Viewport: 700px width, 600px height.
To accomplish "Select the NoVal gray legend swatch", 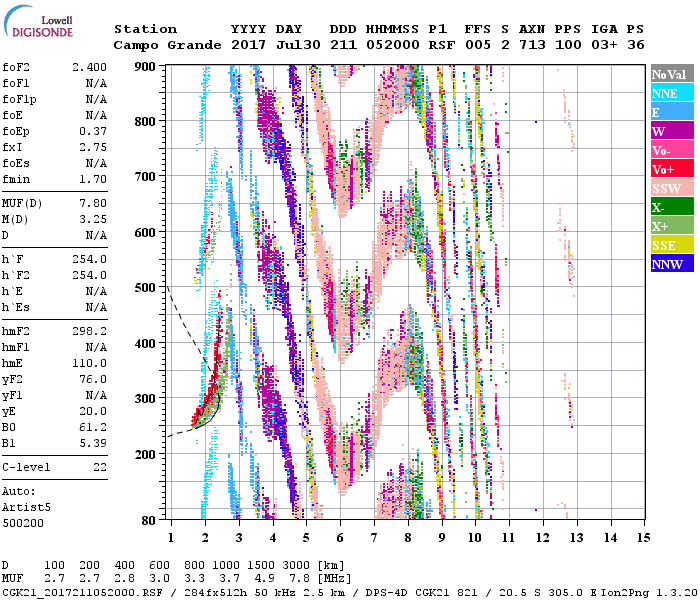I will 670,74.
